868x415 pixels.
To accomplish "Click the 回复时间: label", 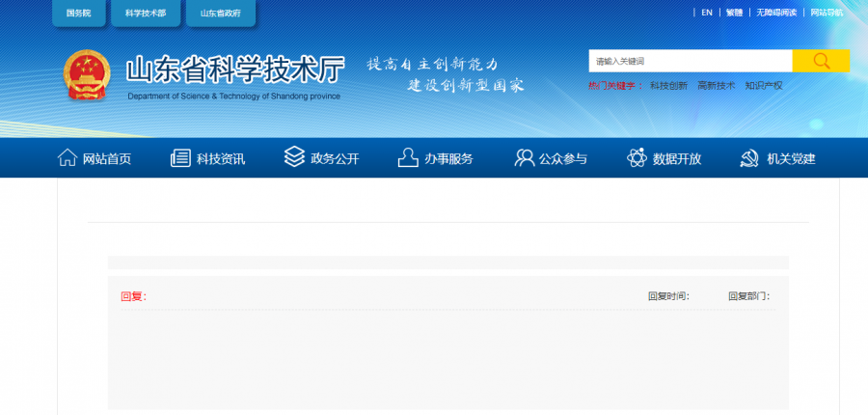I will [668, 296].
